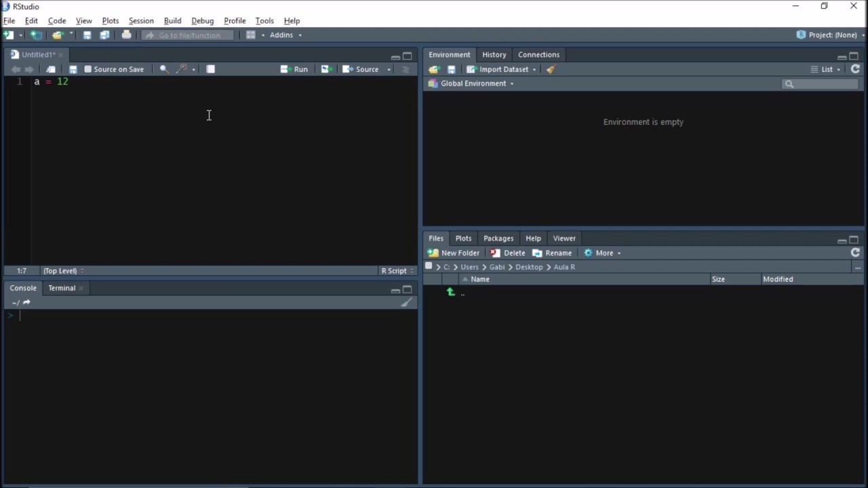
Task: Clear the console with the broom icon
Action: point(406,302)
